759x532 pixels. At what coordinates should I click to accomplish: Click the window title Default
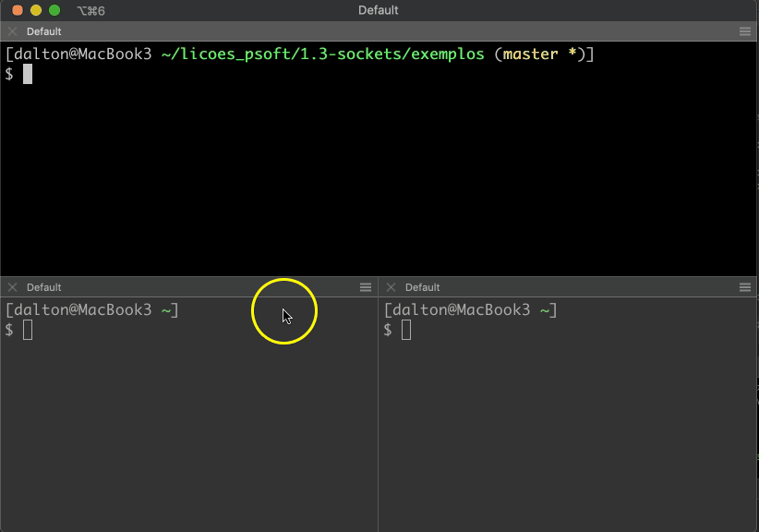pyautogui.click(x=379, y=10)
